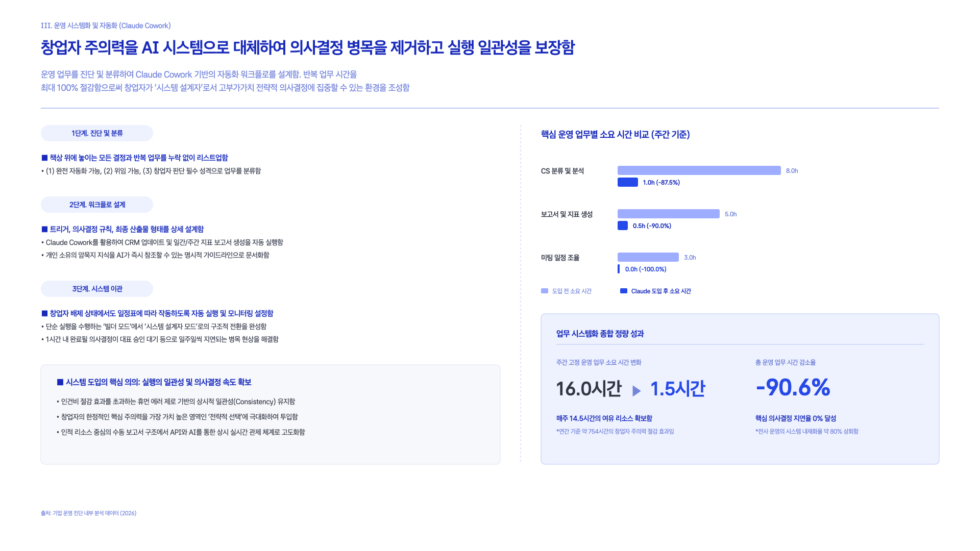This screenshot has width=980, height=551.
Task: Click the dark legend swatch 'Claude 도입 후 소요 시간'
Action: click(x=624, y=291)
